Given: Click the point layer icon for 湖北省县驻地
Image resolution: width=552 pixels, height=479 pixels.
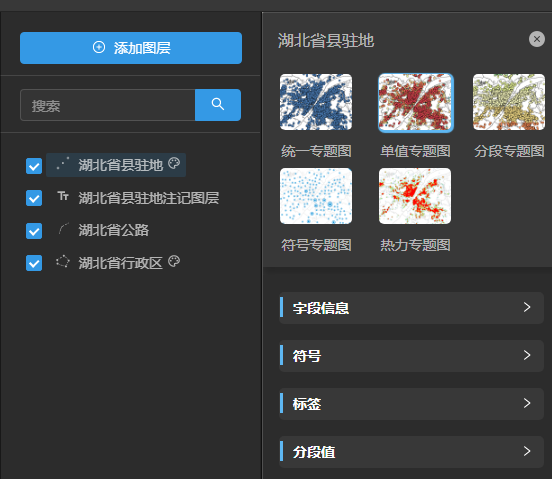Looking at the screenshot, I should (x=63, y=164).
